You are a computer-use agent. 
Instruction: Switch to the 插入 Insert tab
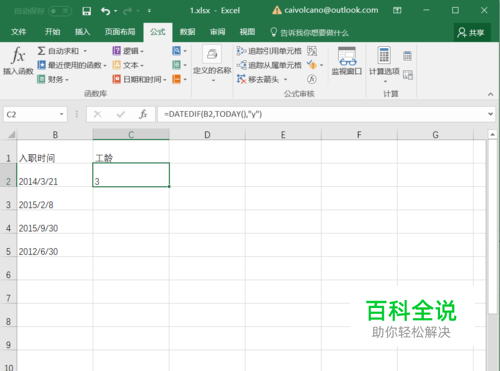coord(82,32)
